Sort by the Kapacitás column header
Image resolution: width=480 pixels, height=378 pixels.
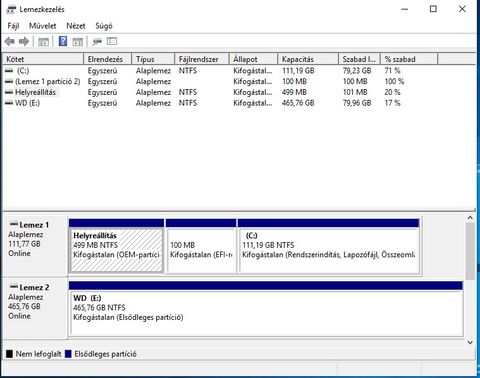[x=308, y=59]
